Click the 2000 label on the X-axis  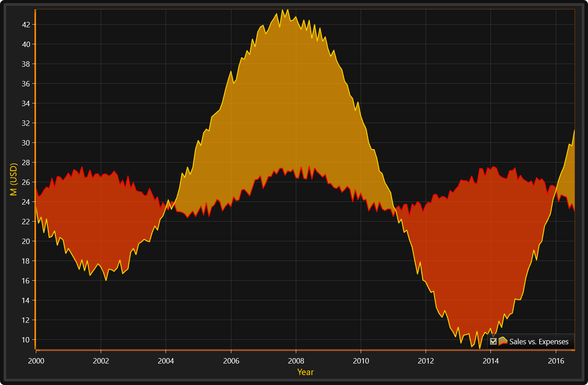click(36, 361)
